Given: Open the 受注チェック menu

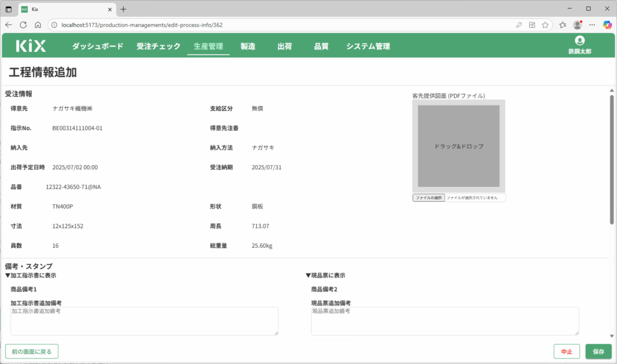Looking at the screenshot, I should [x=158, y=46].
